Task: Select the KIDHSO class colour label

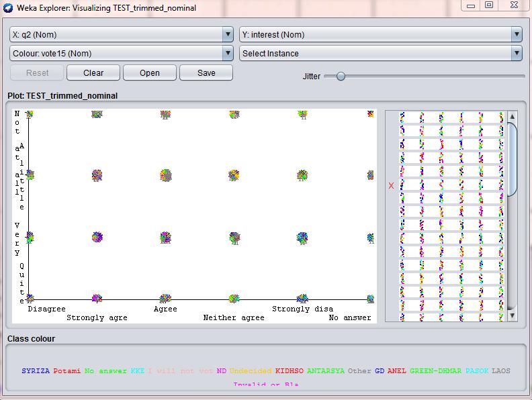Action: [290, 371]
